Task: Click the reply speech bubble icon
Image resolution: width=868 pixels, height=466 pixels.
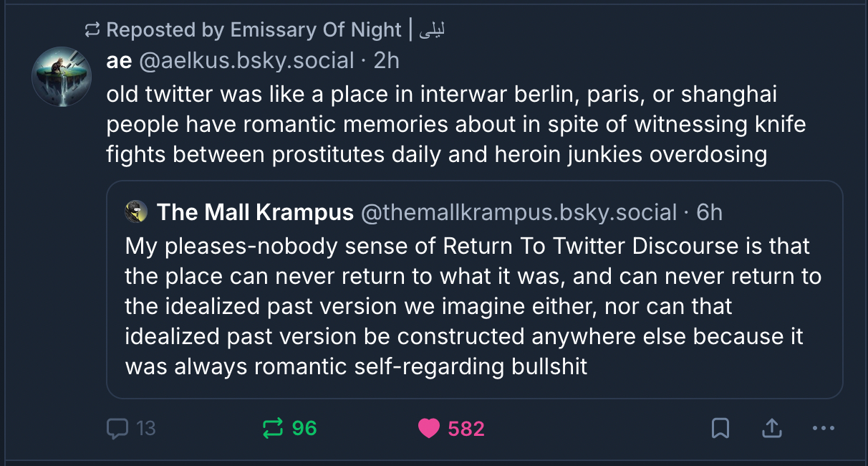Action: (x=117, y=429)
